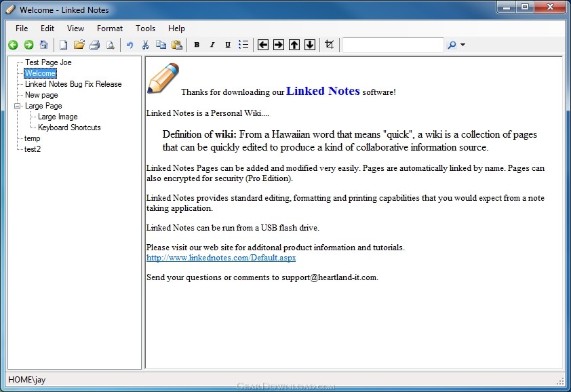
Task: Close the Linked Notes window
Action: point(550,7)
